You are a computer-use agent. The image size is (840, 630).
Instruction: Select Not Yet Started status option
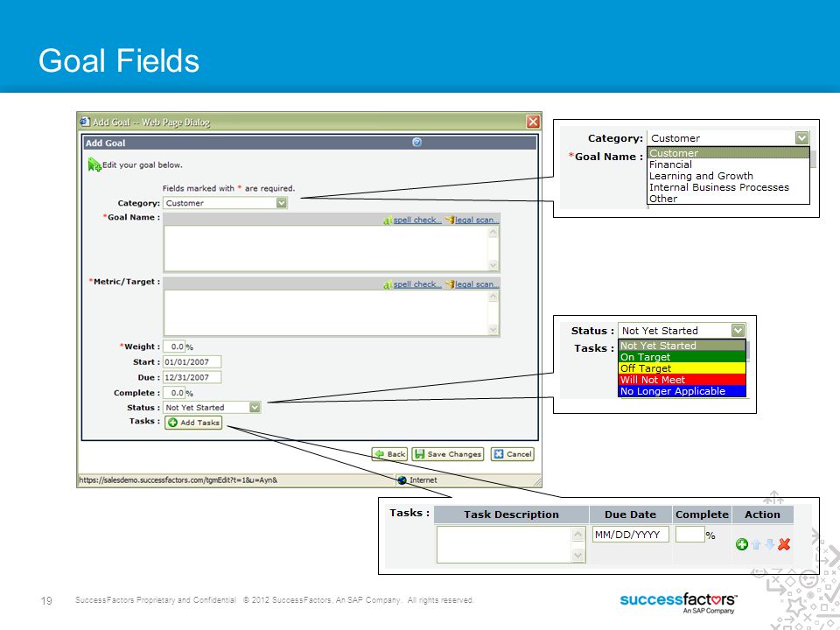[x=682, y=346]
